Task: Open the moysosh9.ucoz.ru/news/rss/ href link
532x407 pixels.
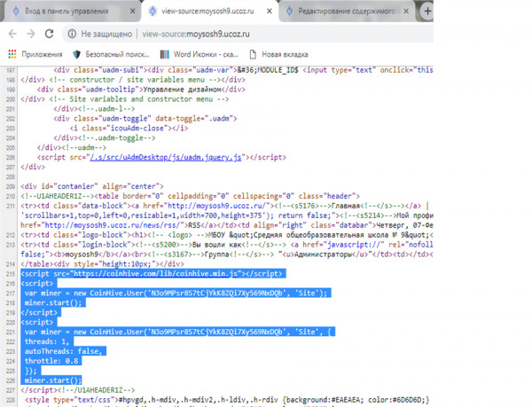Action: [112, 225]
